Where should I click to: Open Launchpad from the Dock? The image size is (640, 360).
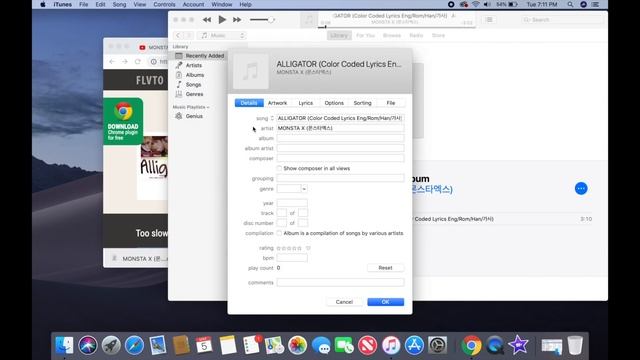[111, 345]
